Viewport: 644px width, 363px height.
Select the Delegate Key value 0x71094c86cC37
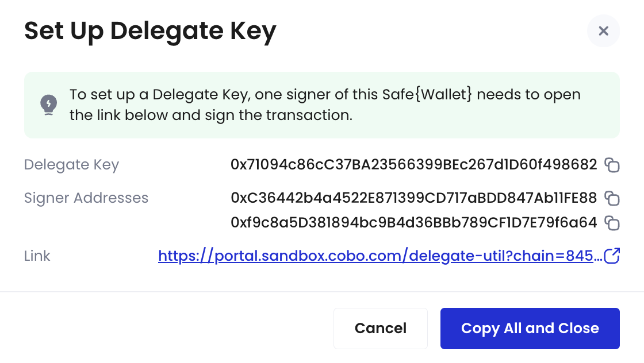[413, 164]
